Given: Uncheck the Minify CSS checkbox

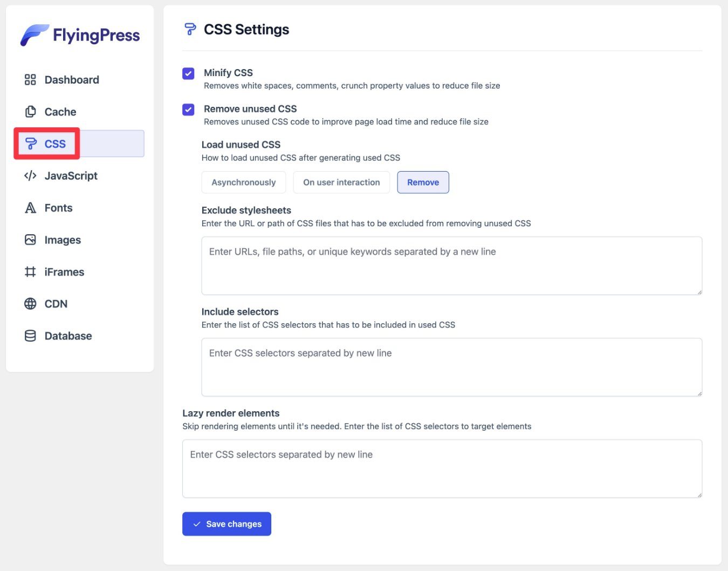Looking at the screenshot, I should pos(188,73).
